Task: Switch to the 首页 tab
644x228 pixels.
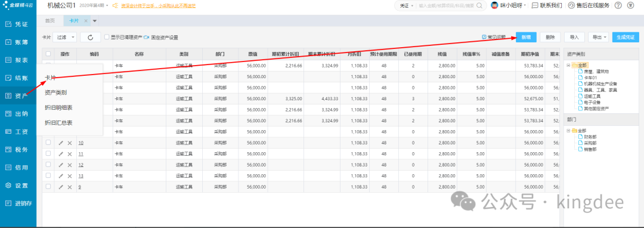Action: point(50,20)
